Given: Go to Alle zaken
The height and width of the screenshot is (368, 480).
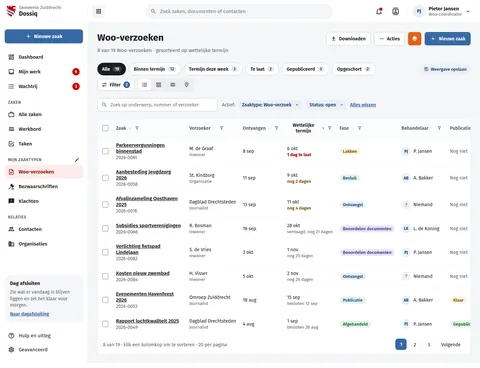Looking at the screenshot, I should coord(44,114).
